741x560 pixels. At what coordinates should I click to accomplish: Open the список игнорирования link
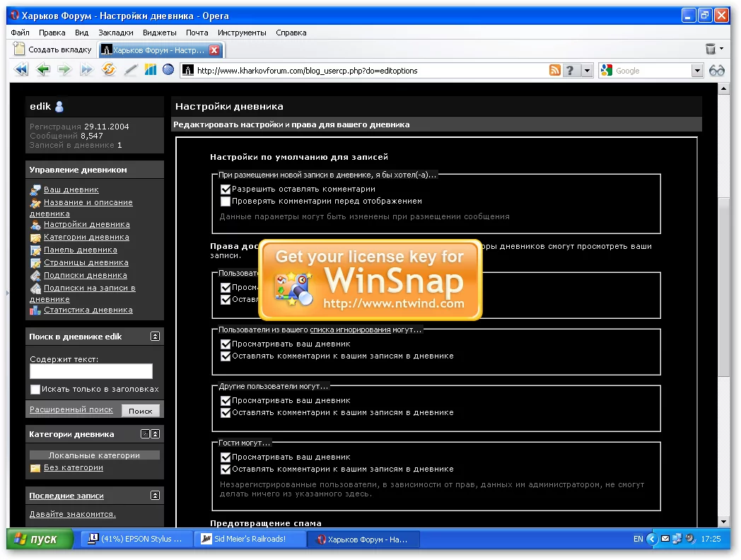point(350,330)
